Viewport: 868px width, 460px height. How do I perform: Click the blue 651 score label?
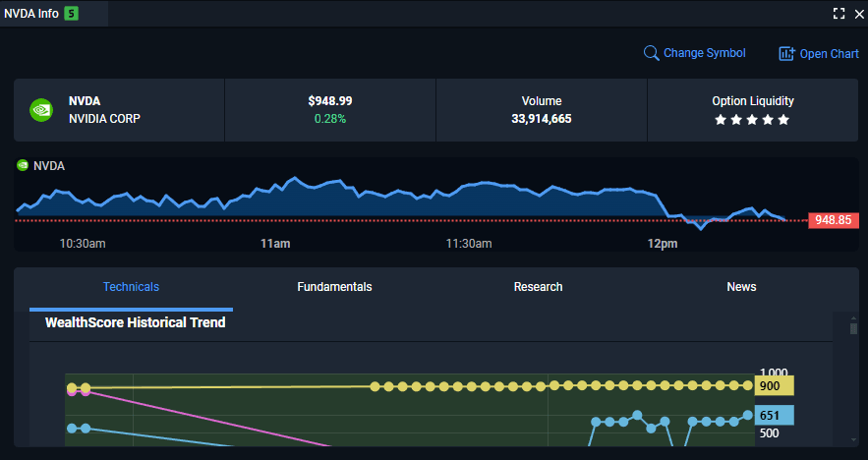[x=774, y=415]
